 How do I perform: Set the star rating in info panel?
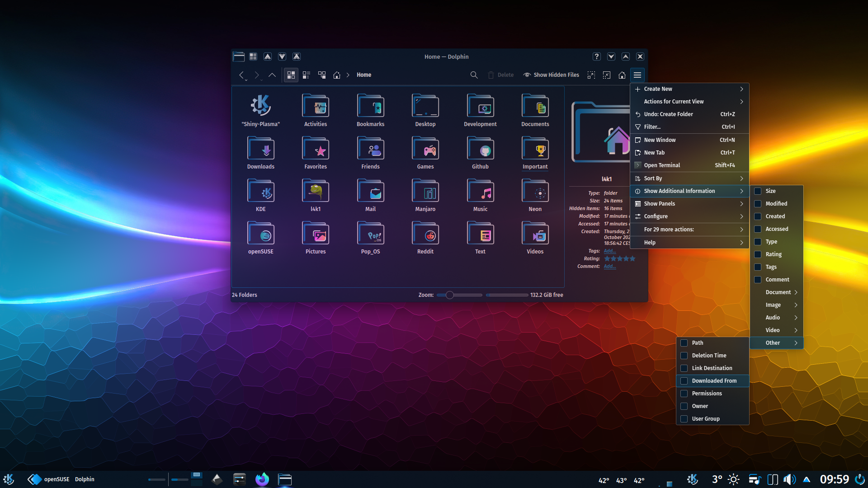[620, 258]
